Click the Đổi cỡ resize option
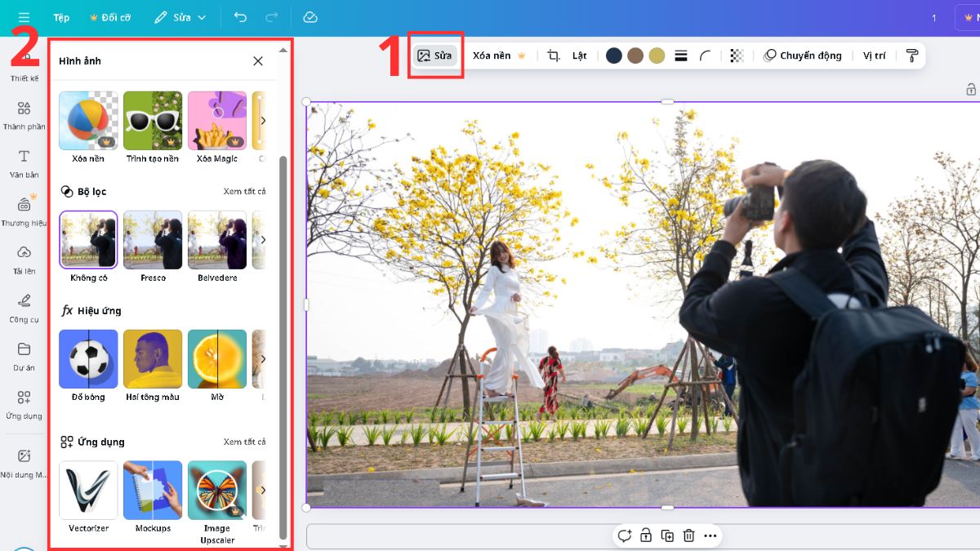 point(109,17)
